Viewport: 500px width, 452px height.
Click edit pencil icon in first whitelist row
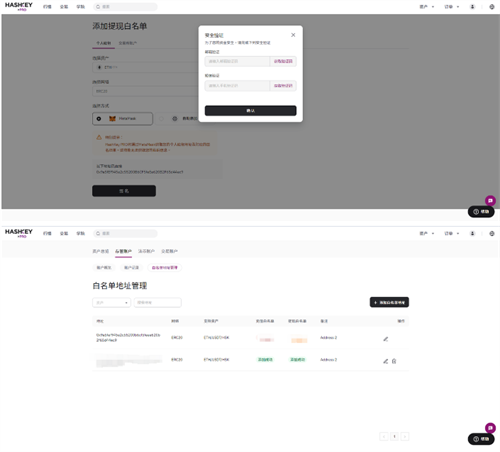tap(386, 339)
